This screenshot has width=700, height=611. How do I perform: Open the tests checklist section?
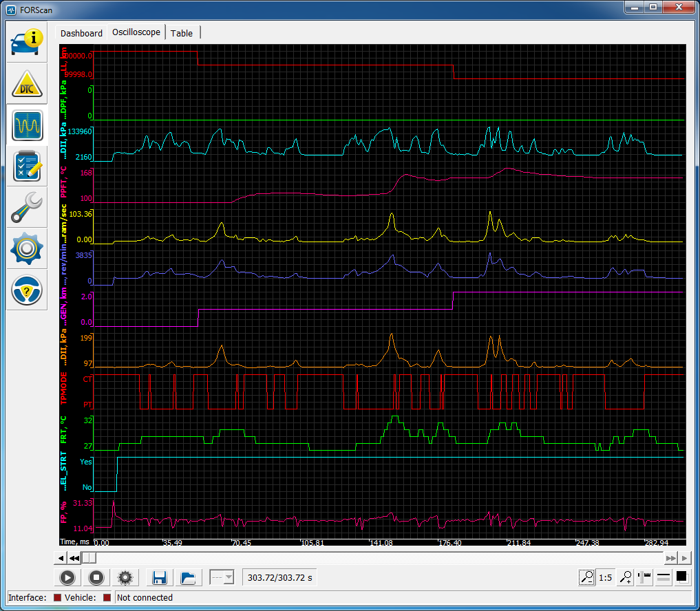(28, 167)
